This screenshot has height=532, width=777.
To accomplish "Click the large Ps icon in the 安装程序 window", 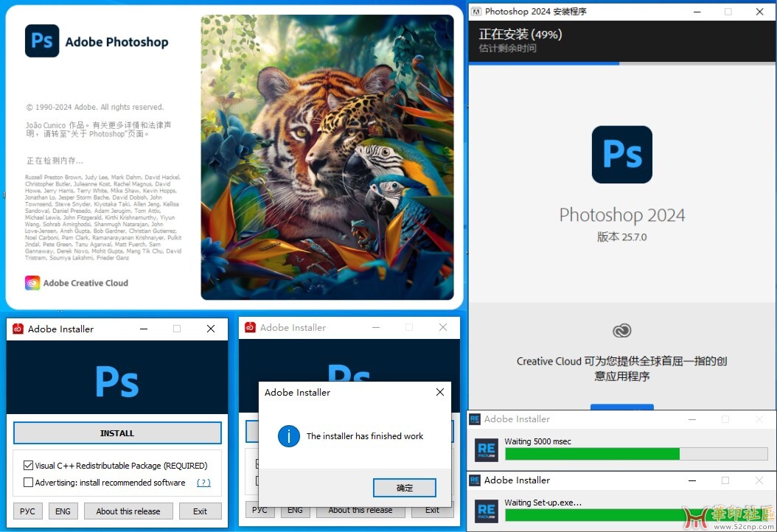I will [622, 155].
